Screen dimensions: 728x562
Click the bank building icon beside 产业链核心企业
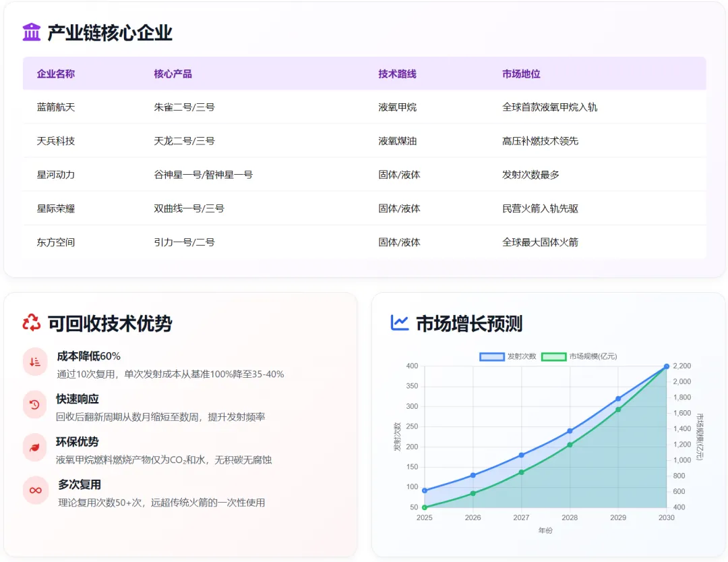point(32,32)
